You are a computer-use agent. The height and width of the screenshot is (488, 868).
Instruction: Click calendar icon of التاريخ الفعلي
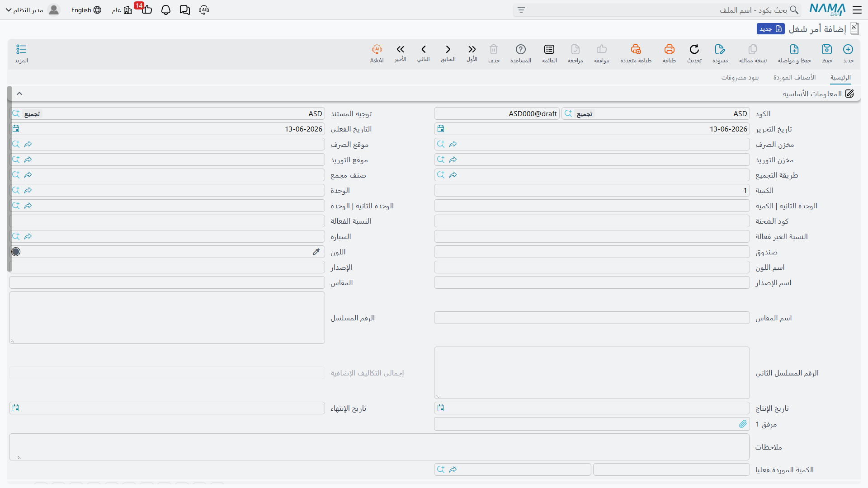pyautogui.click(x=16, y=129)
